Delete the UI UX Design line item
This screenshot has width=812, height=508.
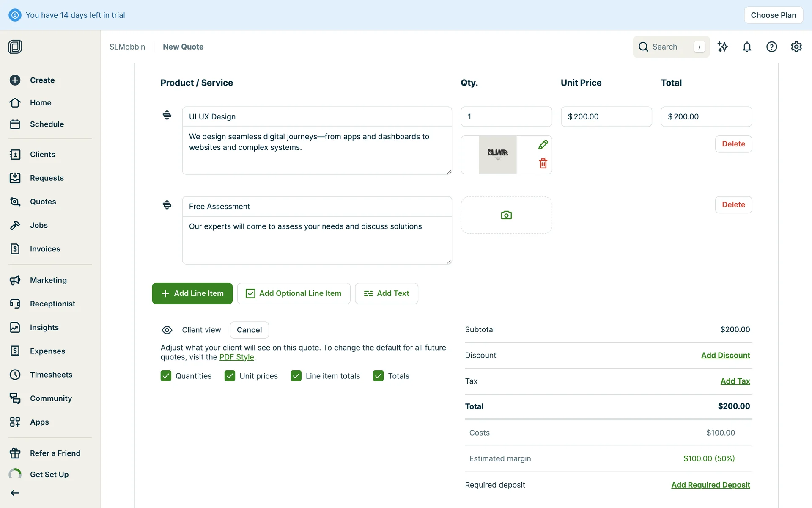coord(733,144)
